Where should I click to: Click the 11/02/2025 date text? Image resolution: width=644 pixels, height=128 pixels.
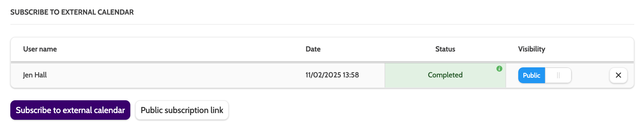click(323, 75)
